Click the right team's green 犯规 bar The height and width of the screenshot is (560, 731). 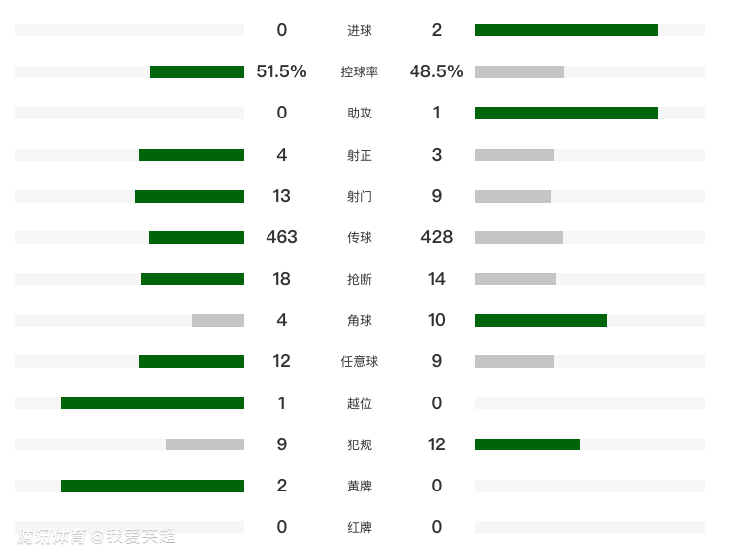[x=527, y=444]
